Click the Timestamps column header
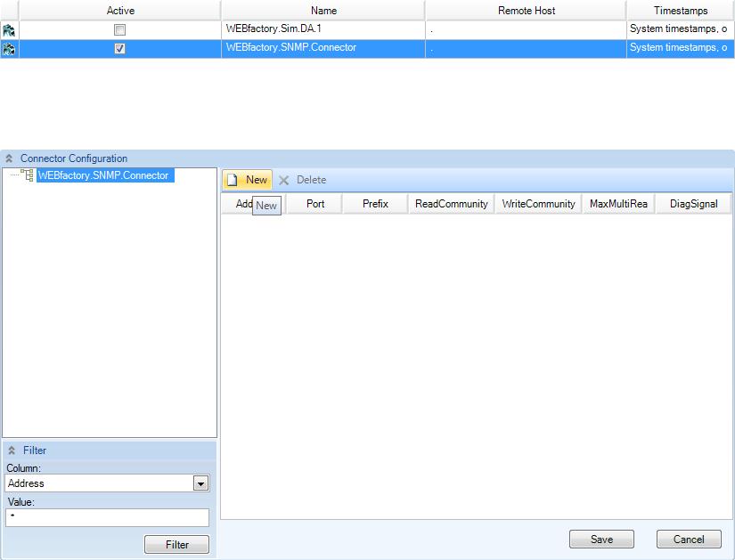 [680, 11]
